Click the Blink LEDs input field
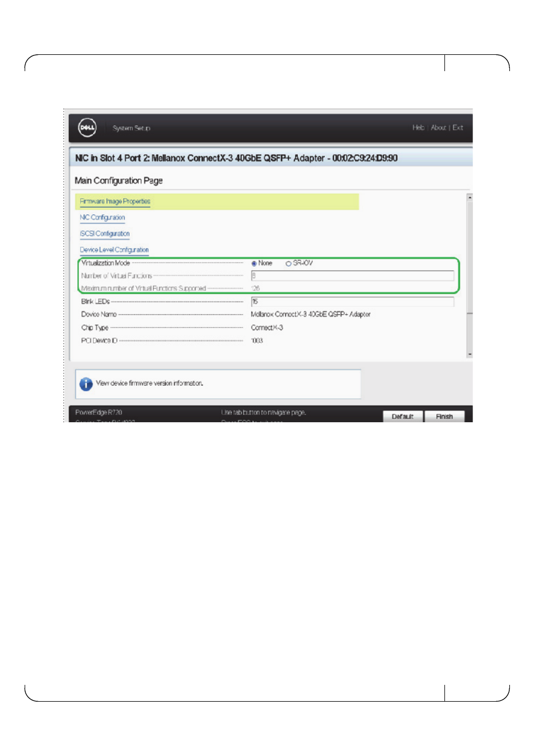The width and height of the screenshot is (534, 756). coord(353,302)
